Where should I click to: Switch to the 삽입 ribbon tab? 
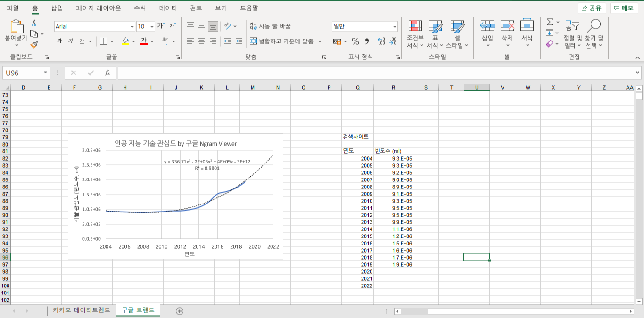pos(57,8)
